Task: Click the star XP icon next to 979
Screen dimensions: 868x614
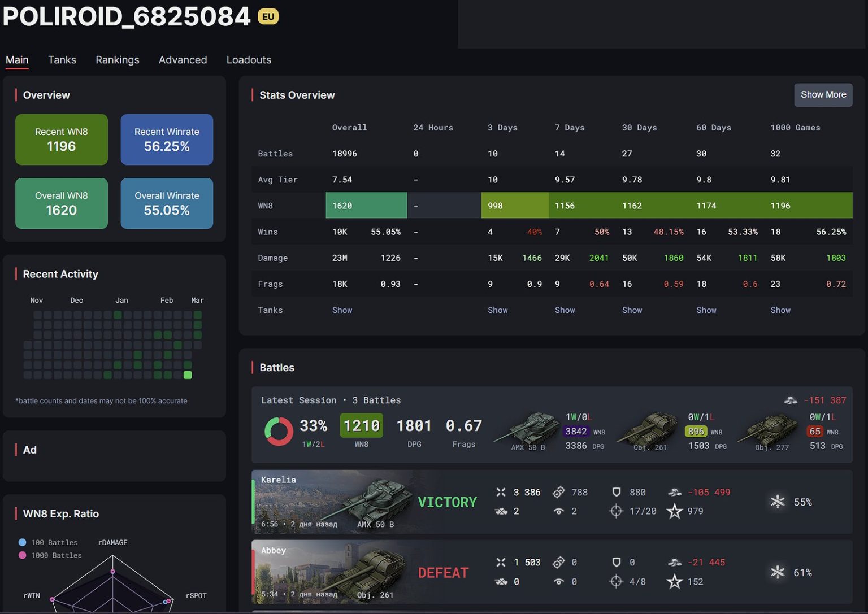Action: [x=675, y=511]
